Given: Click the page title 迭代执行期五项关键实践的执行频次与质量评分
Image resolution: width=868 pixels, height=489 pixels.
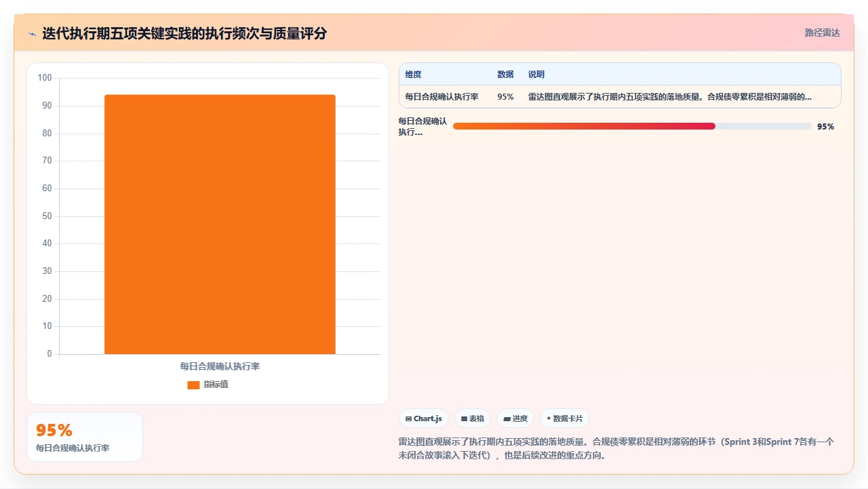Looking at the screenshot, I should pos(184,33).
